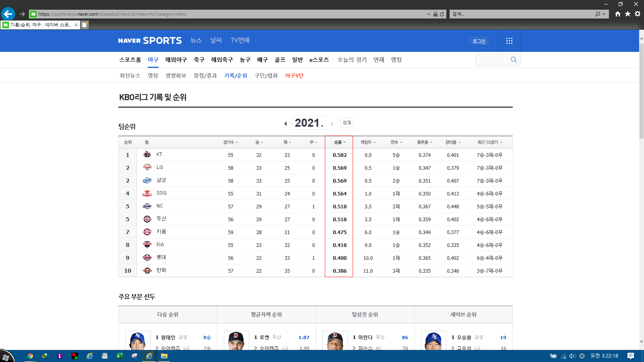Open the 스포츠홈 menu

click(130, 60)
